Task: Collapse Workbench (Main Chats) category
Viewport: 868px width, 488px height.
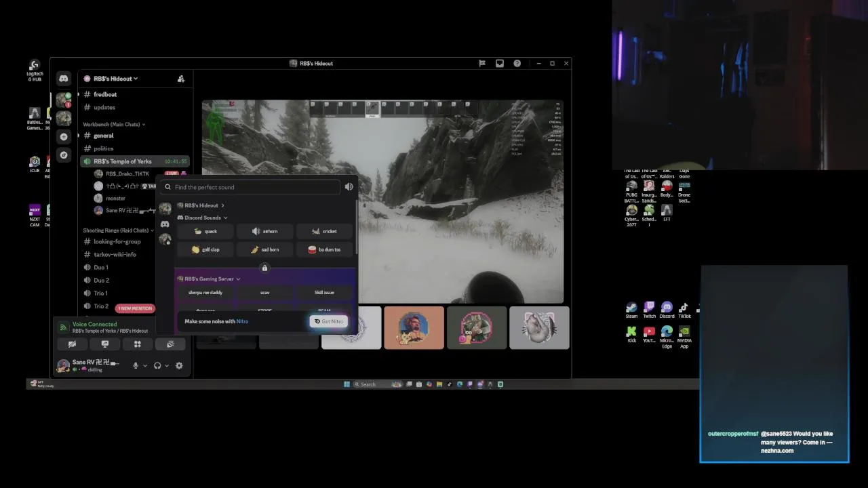Action: tap(114, 125)
